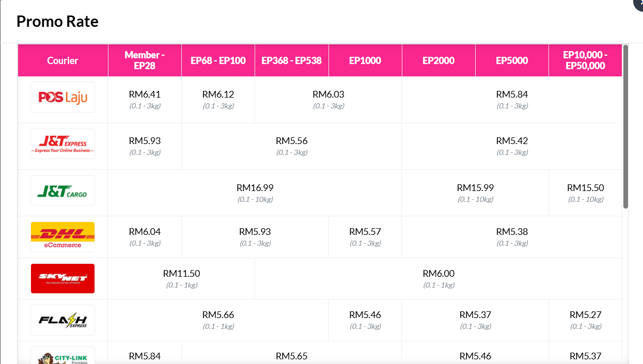Click the Pos Laju courier logo
Viewport: 643px width, 364px height.
click(x=62, y=97)
